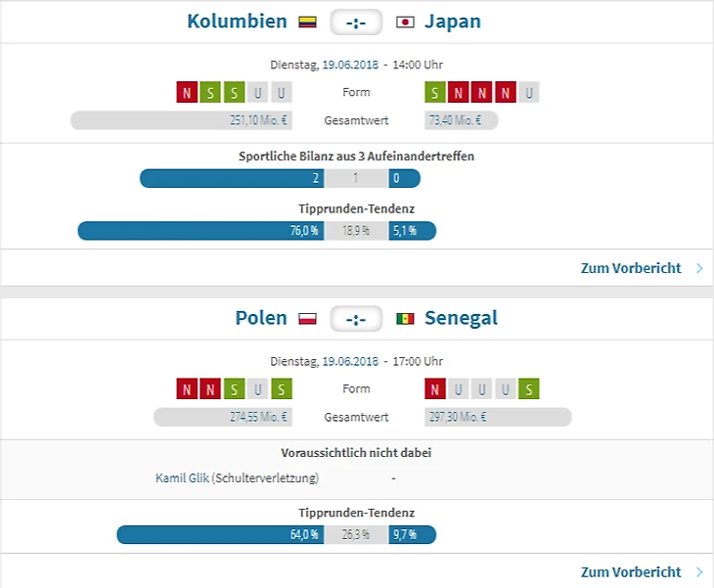
Task: Click Japan's green S form box
Action: 435,93
